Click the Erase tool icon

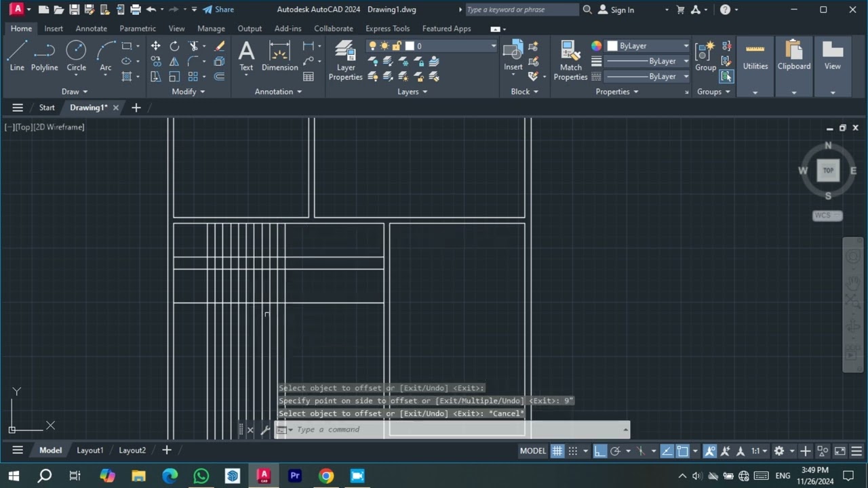point(219,46)
